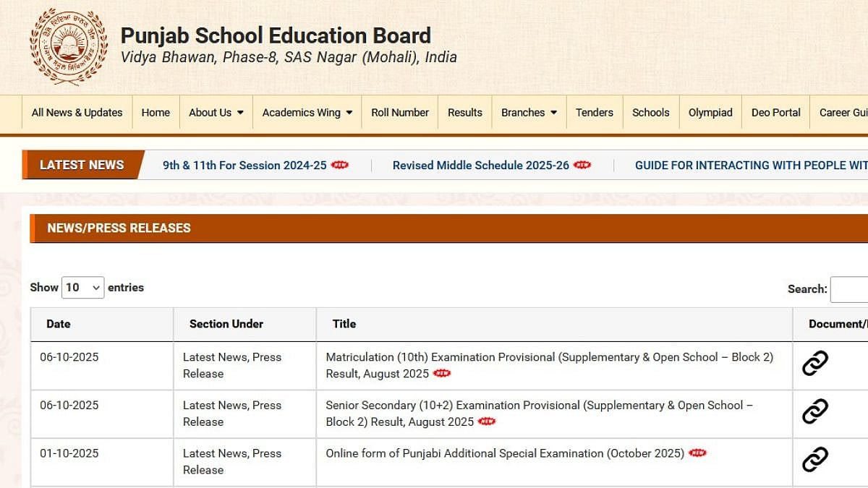Change the Show entries count selector
This screenshot has height=488, width=868.
[82, 288]
